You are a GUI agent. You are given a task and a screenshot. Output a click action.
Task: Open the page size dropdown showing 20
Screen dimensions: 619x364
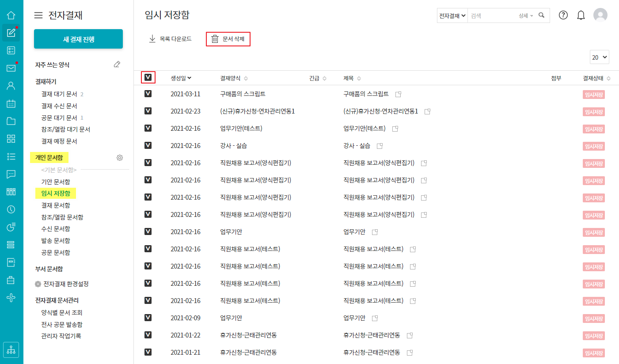[x=599, y=57]
